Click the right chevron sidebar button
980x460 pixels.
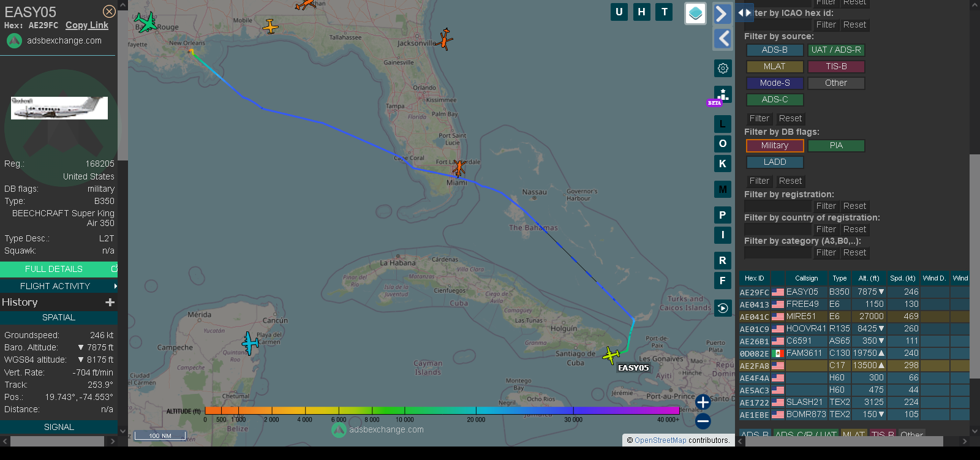pos(723,13)
